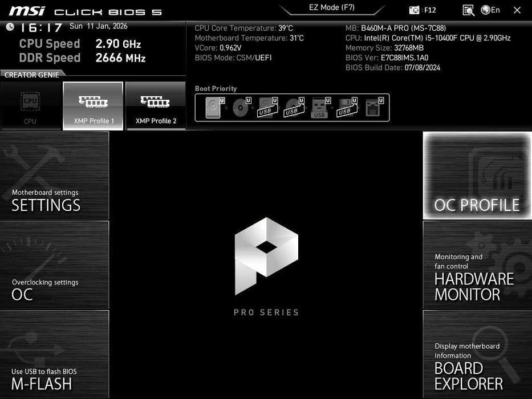The image size is (532, 399).
Task: Click the CLICK BIOS 5 title text
Action: coord(108,12)
